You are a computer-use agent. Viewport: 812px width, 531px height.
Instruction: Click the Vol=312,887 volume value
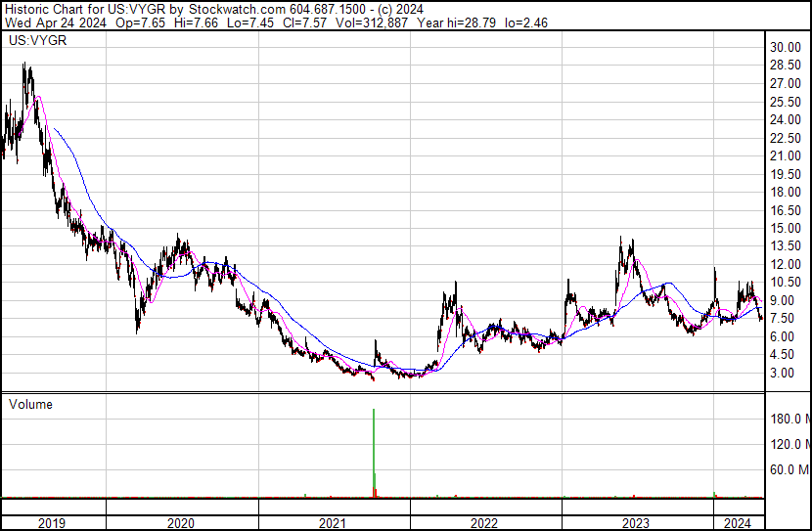click(372, 22)
